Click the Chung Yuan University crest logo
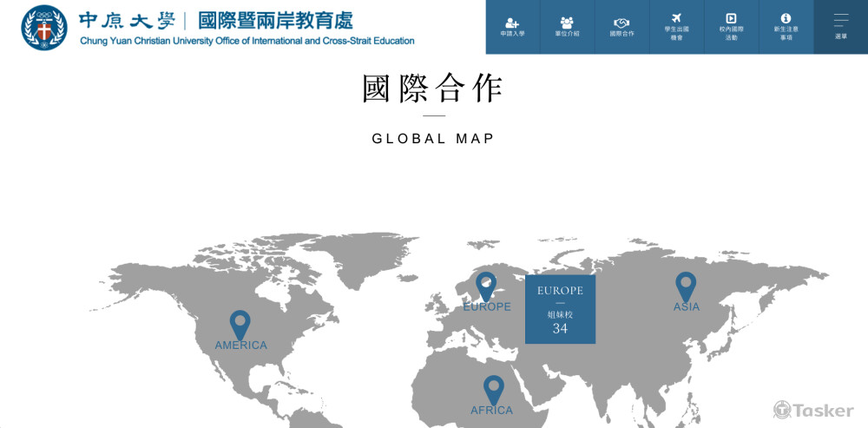868x428 pixels. point(43,28)
